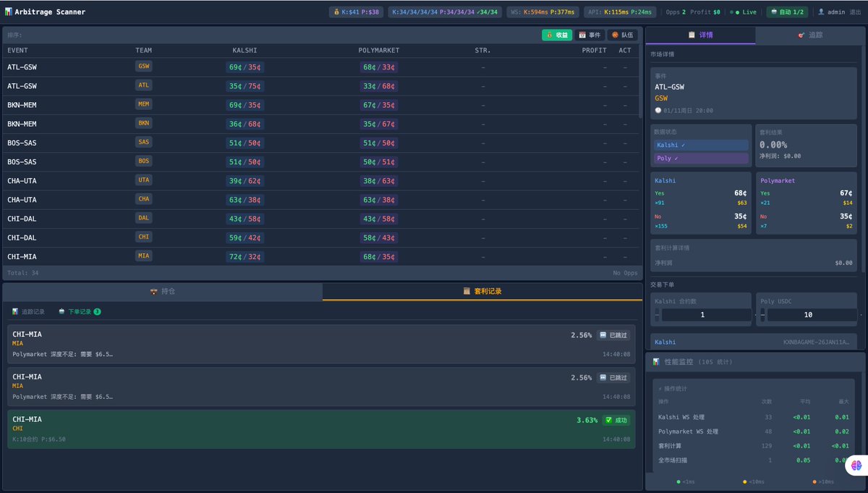Screen dimensions: 868x493
Task: Click the EVENT column header
Action: point(18,51)
